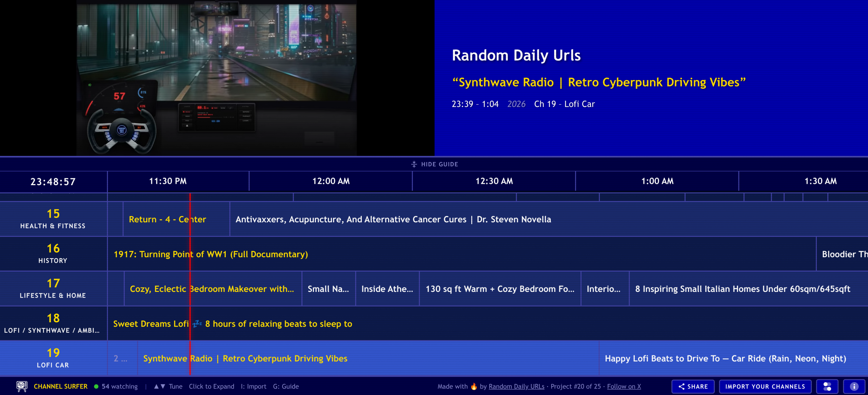868x395 pixels.
Task: Select Happy Lofi Beats to Drive To program
Action: [725, 358]
